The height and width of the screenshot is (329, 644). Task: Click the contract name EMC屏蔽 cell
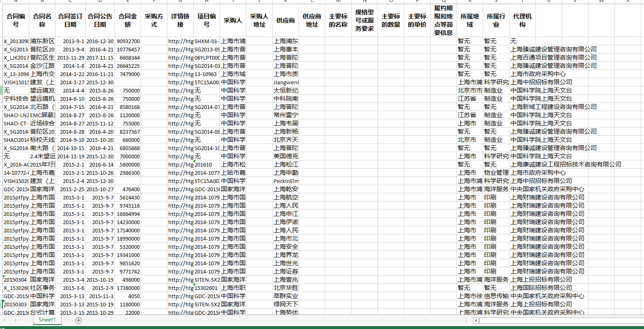(x=42, y=115)
